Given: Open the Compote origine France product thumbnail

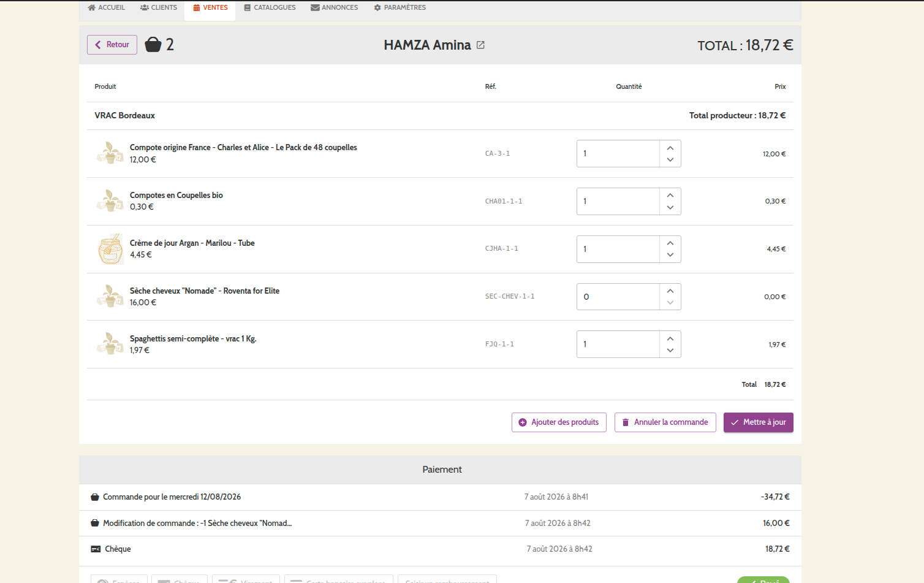Looking at the screenshot, I should (x=110, y=153).
